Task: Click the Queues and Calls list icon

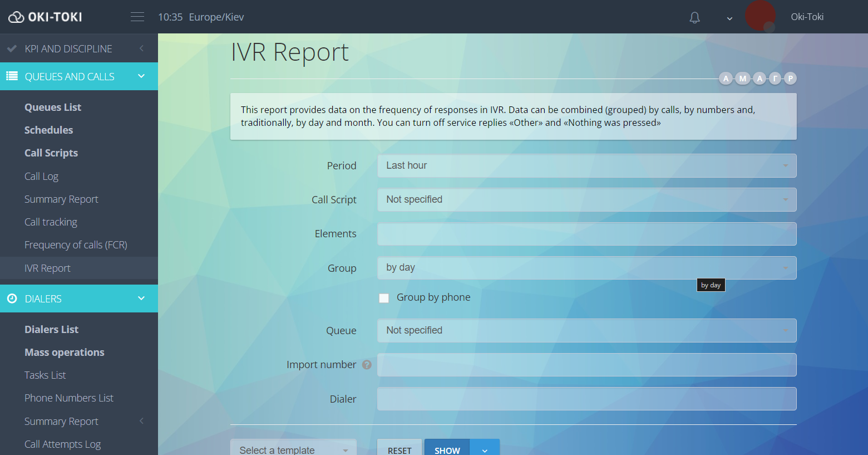Action: click(x=12, y=76)
